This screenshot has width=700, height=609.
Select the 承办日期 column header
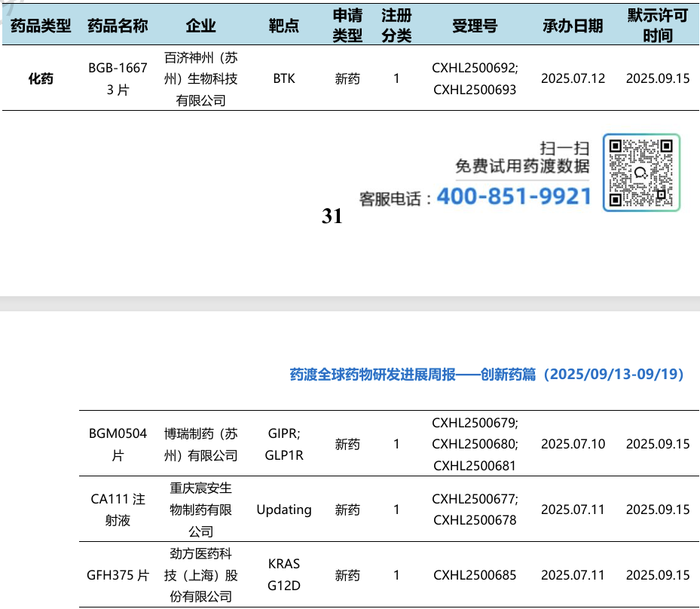click(573, 26)
